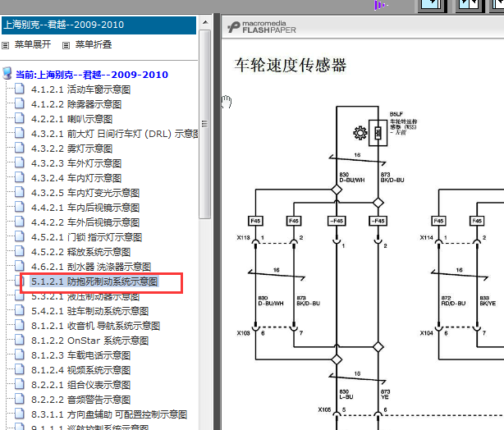Click page icon for 4.3.2.4 车内灯示意图

pos(19,177)
